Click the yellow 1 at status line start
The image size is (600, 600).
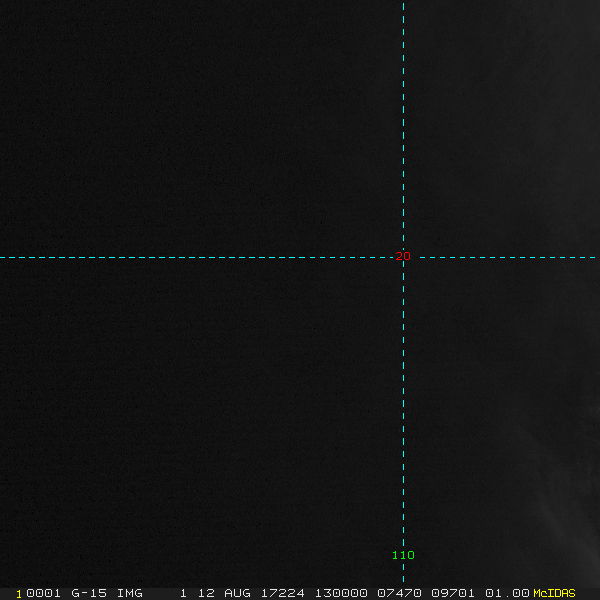19,593
